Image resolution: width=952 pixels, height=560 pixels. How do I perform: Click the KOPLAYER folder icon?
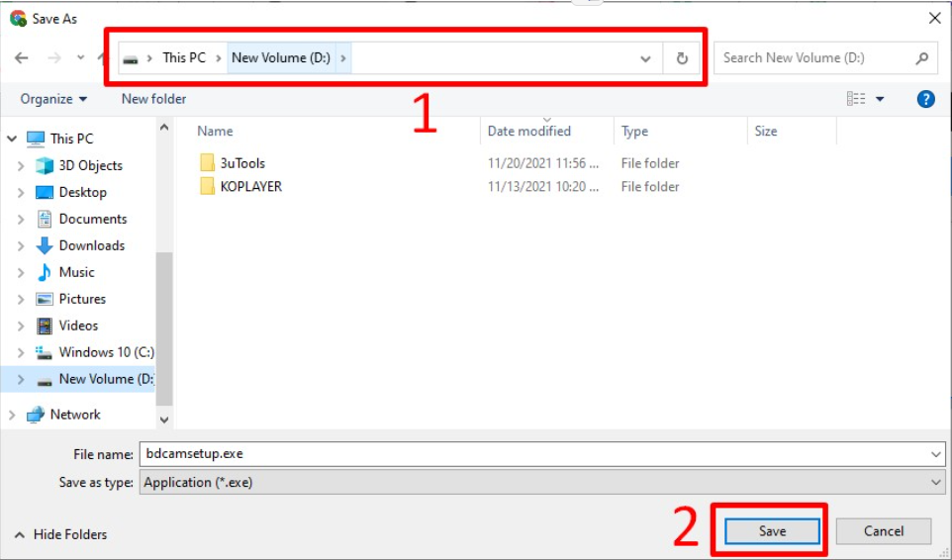coord(207,186)
